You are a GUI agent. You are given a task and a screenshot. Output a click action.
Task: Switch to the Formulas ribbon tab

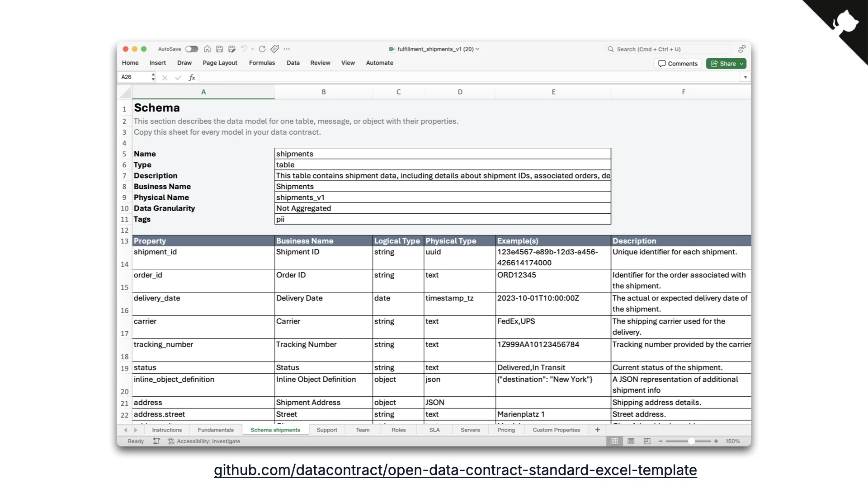pyautogui.click(x=261, y=63)
